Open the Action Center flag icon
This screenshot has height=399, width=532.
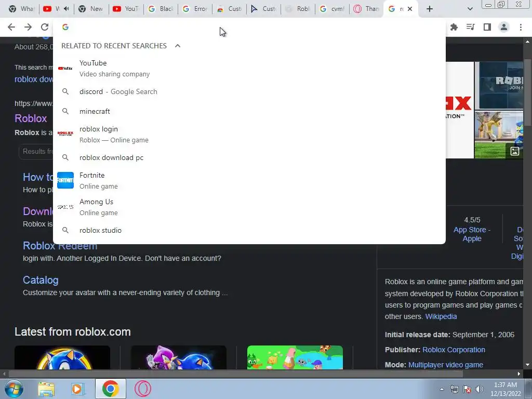pos(467,389)
